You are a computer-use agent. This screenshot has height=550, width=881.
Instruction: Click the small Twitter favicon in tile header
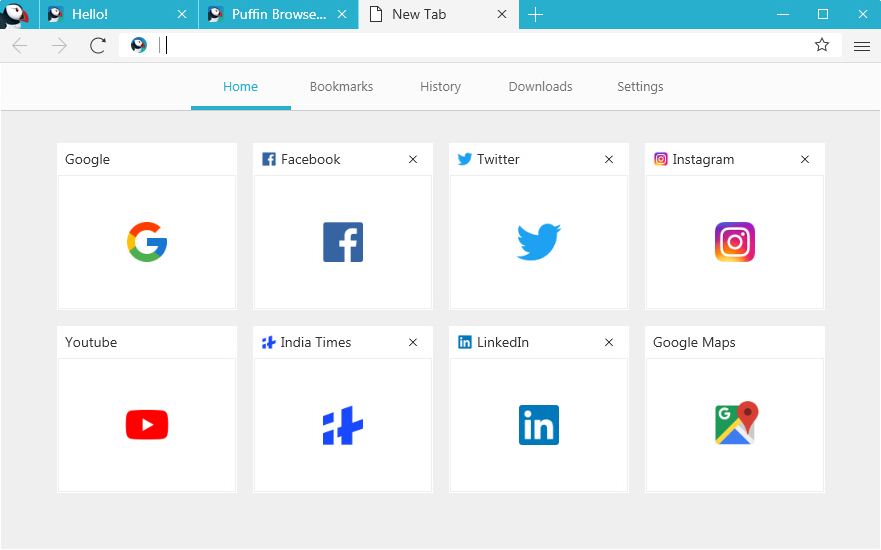[465, 159]
